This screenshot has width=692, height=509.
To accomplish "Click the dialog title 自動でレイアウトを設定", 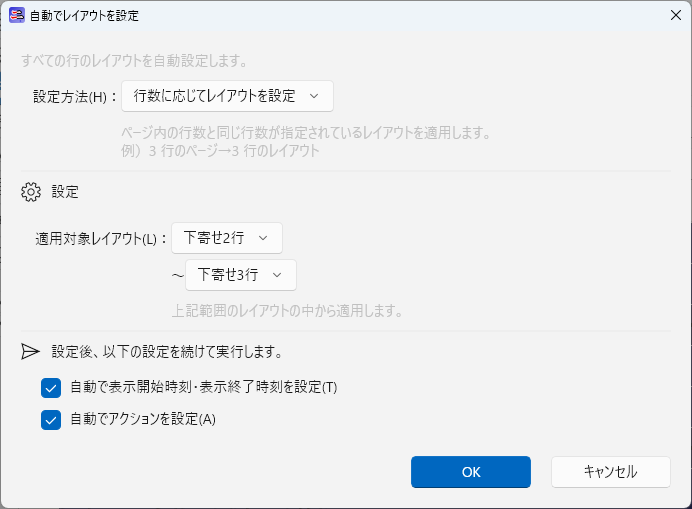I will coord(84,16).
